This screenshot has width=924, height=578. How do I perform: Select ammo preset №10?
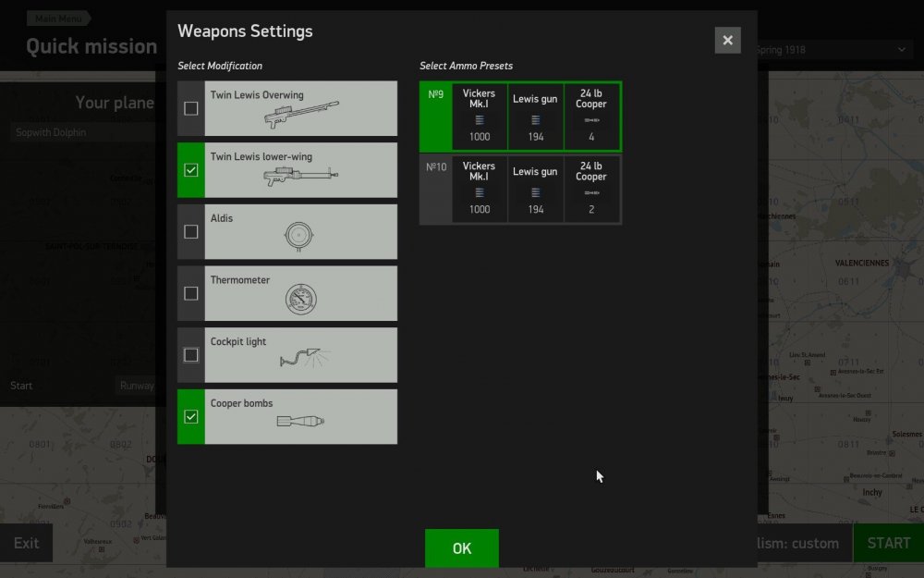[x=521, y=190]
